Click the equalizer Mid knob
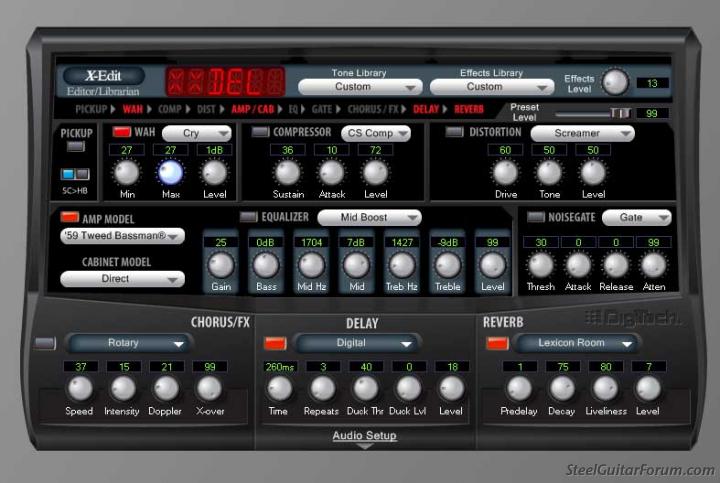 click(x=356, y=265)
